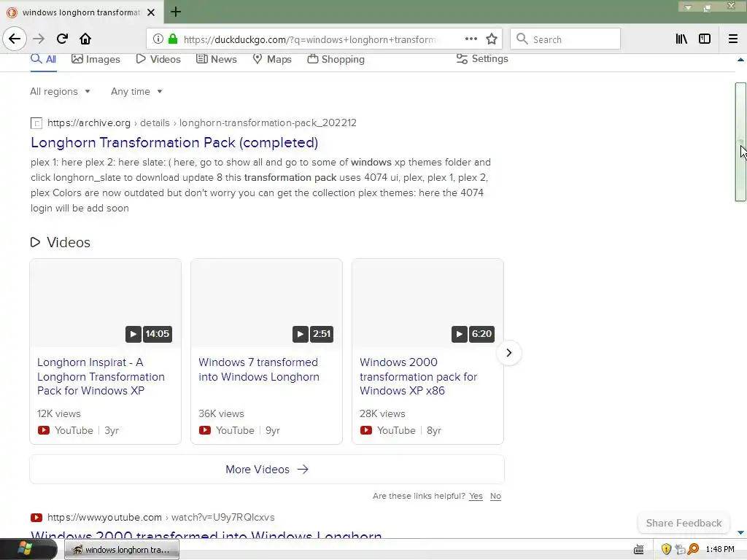Toggle the sidebar view icon

pyautogui.click(x=705, y=39)
